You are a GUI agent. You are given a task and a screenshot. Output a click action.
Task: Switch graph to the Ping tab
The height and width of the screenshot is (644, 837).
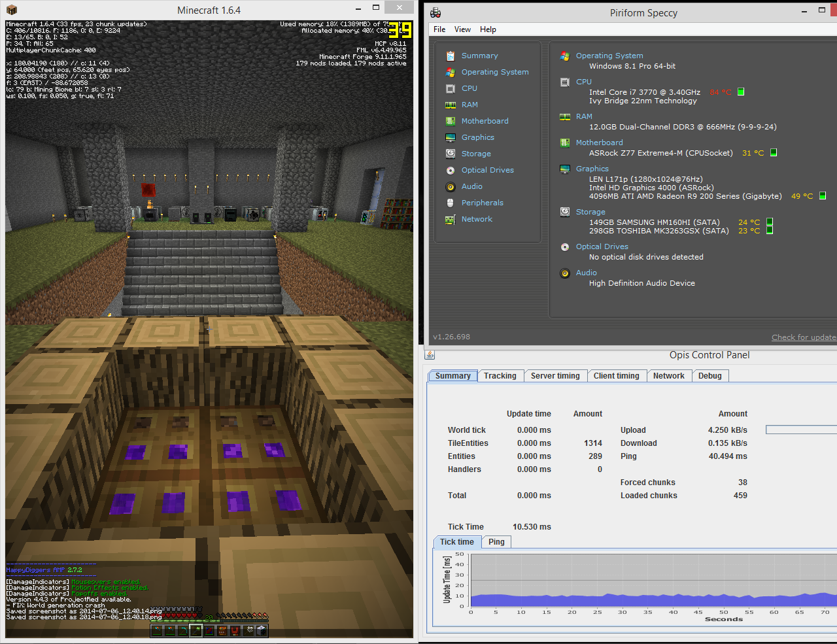(x=496, y=542)
